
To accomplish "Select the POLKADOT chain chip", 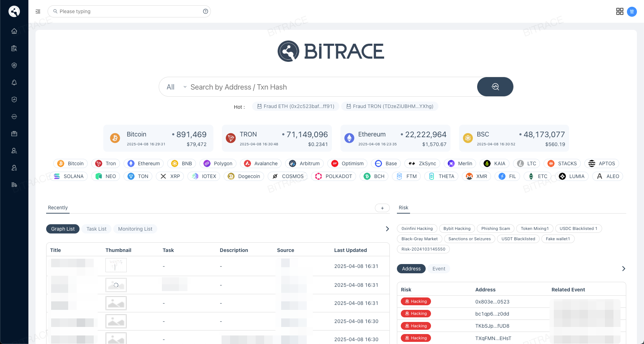I will click(x=333, y=176).
